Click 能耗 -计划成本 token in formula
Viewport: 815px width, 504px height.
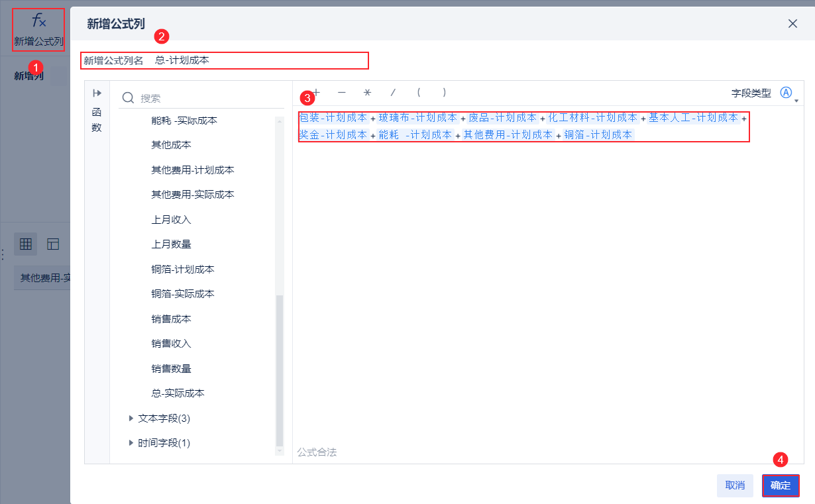click(415, 134)
